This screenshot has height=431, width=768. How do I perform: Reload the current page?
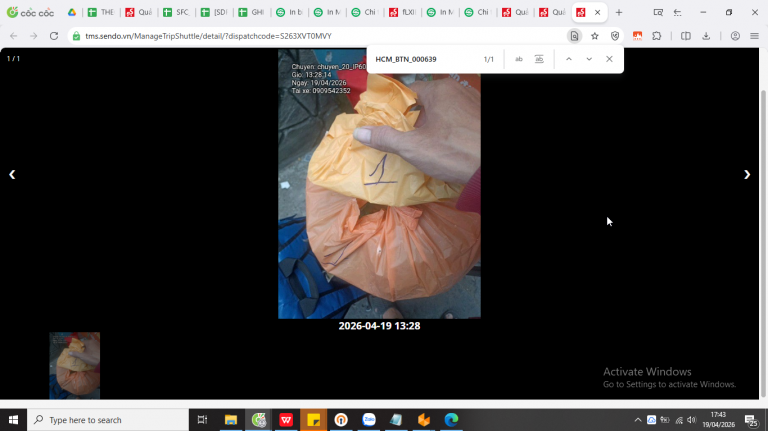pyautogui.click(x=54, y=36)
